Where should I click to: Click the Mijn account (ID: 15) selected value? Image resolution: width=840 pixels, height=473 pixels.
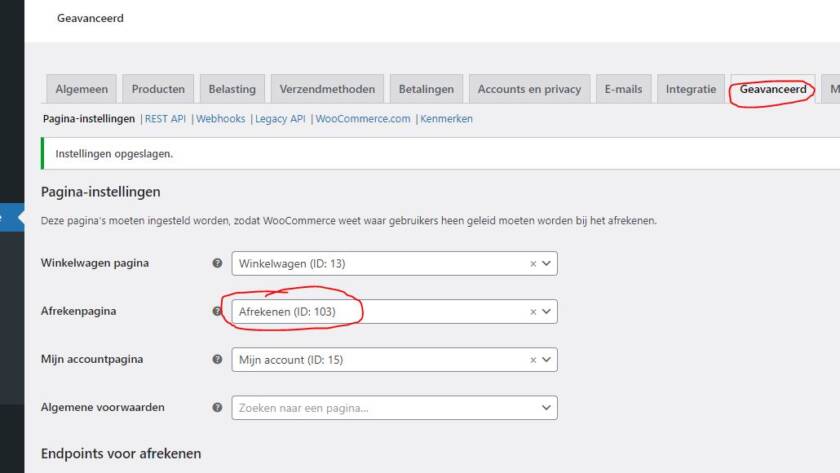[291, 360]
